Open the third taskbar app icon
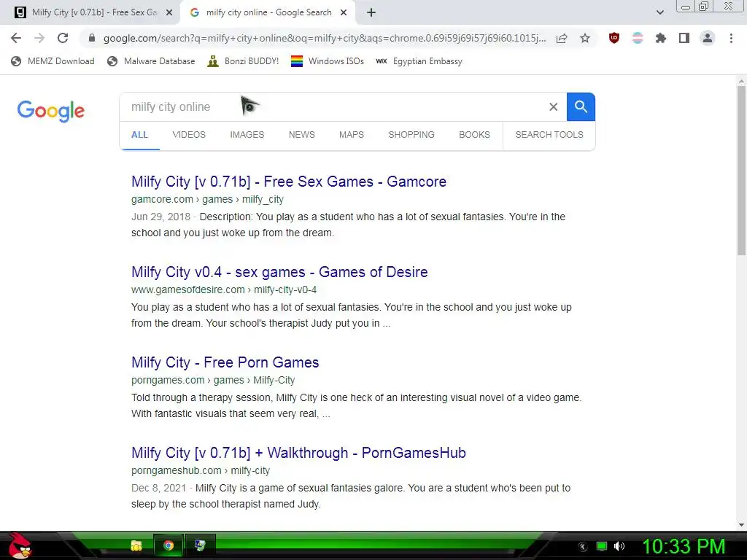 click(200, 545)
